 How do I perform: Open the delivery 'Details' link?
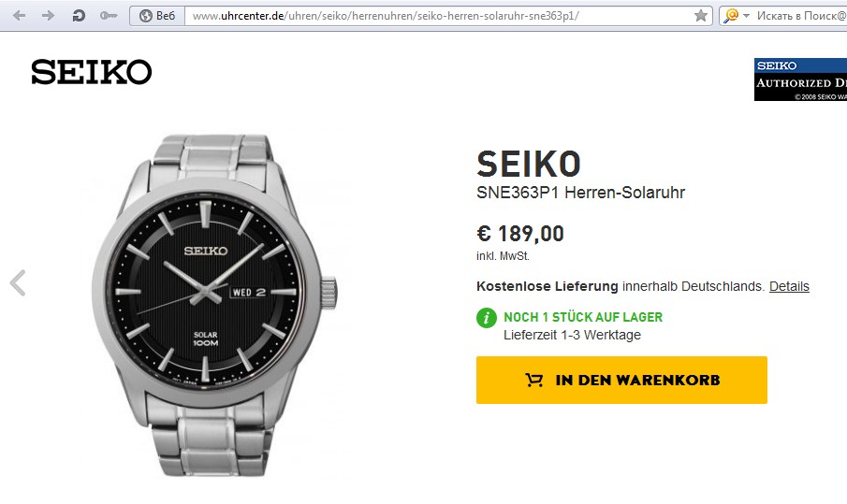(789, 286)
